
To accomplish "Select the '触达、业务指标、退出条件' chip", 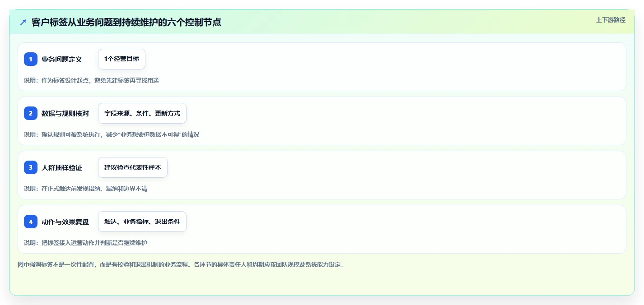I will (142, 222).
